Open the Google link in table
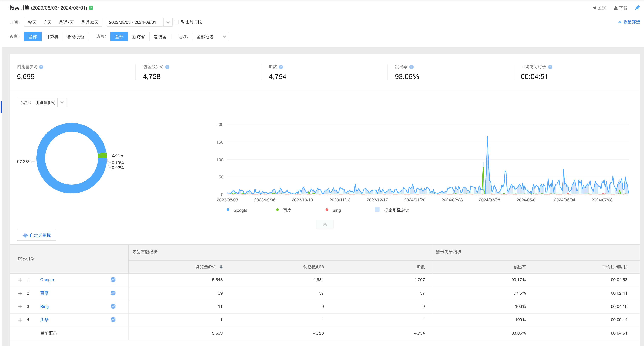644x346 pixels. coord(47,280)
